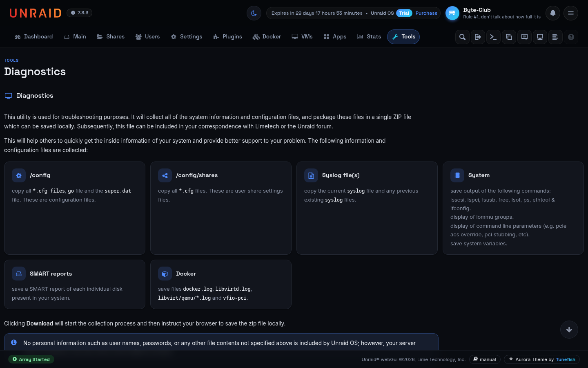
Task: Toggle dark mode with the moon icon
Action: [x=254, y=13]
